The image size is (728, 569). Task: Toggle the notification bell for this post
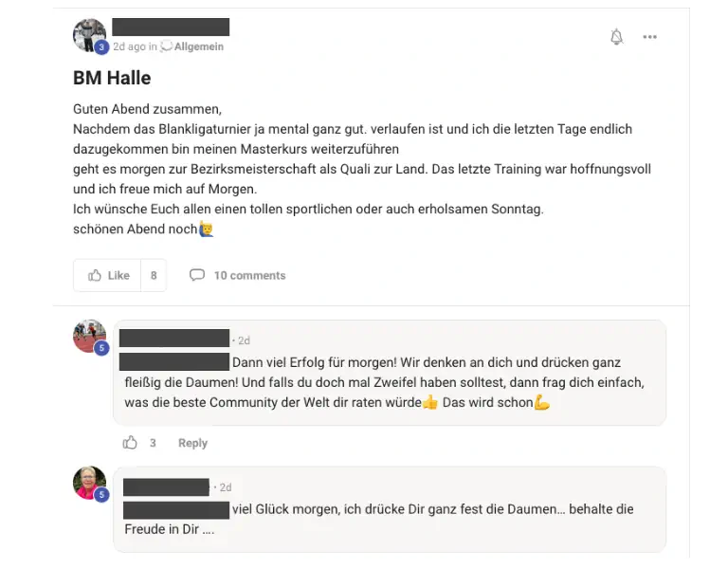pyautogui.click(x=616, y=37)
